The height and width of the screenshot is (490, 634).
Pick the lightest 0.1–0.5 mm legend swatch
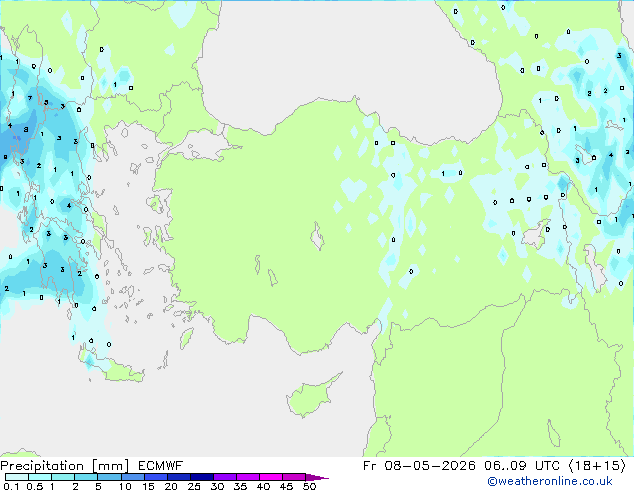17,477
